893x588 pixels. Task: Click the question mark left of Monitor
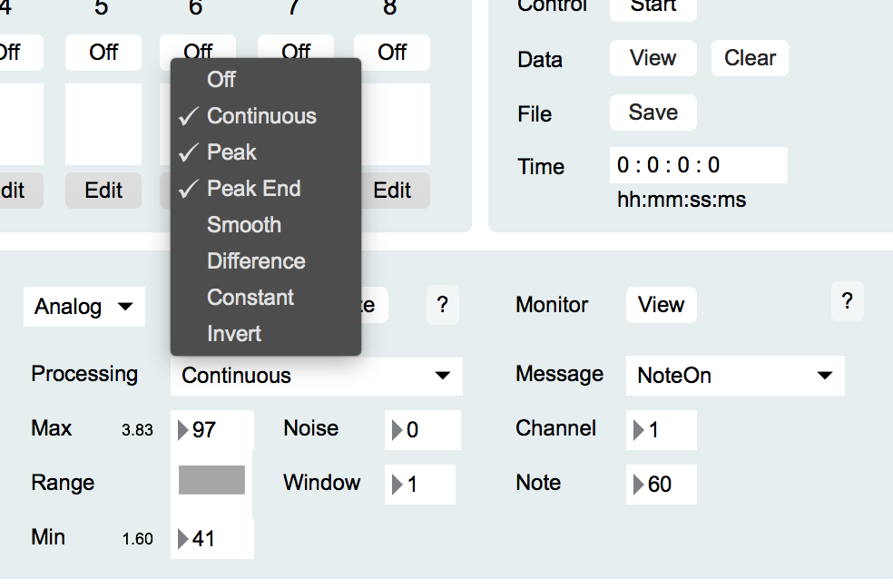tap(443, 305)
